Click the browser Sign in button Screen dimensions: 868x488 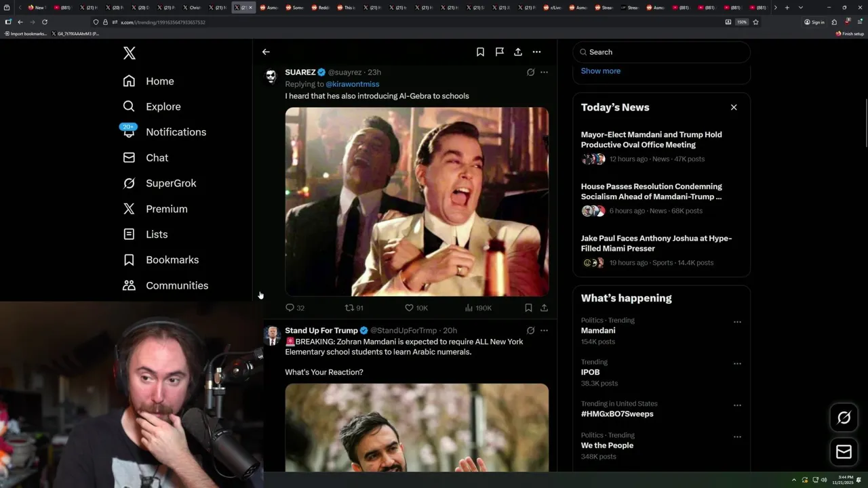click(x=814, y=22)
